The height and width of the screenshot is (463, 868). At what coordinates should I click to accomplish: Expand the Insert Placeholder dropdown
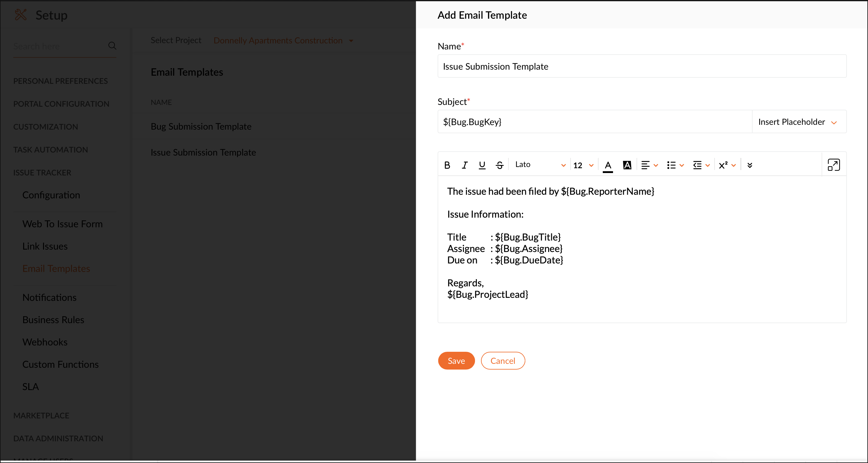click(x=798, y=122)
